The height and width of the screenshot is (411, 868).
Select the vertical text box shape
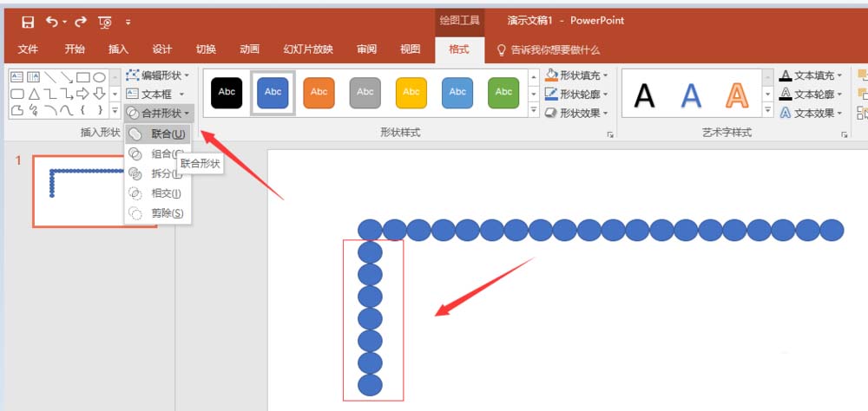pyautogui.click(x=34, y=77)
